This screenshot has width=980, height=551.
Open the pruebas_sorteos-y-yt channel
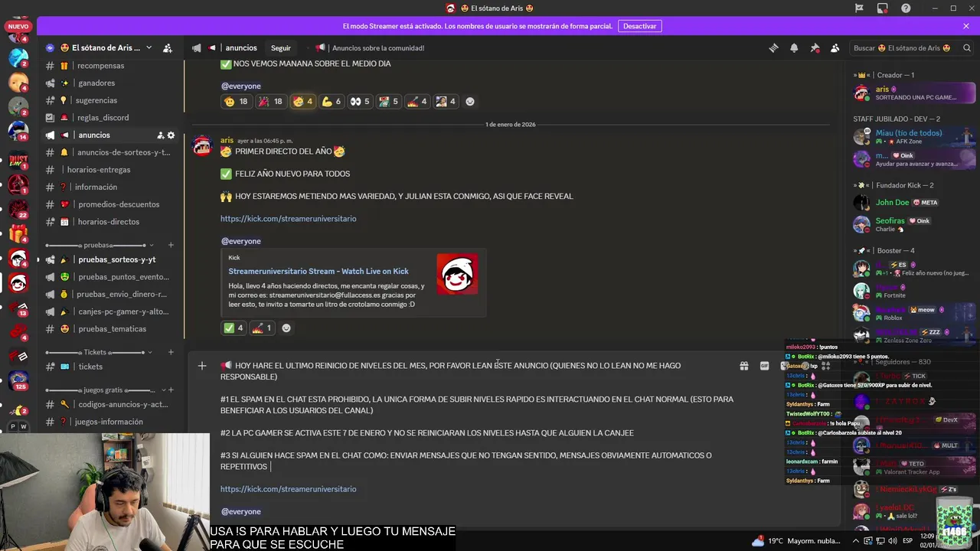click(x=109, y=259)
